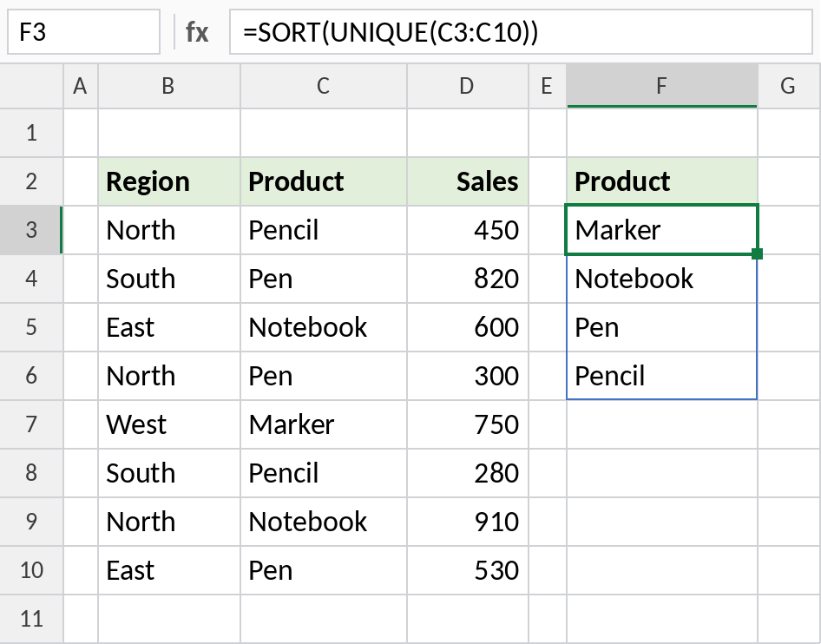Image resolution: width=821 pixels, height=644 pixels.
Task: Click the Region header cell
Action: tap(169, 181)
